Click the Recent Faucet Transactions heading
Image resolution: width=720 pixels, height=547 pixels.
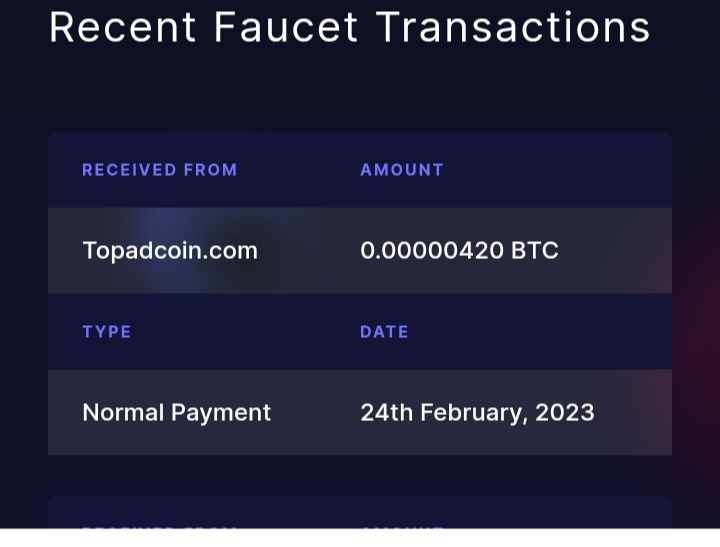coord(349,27)
